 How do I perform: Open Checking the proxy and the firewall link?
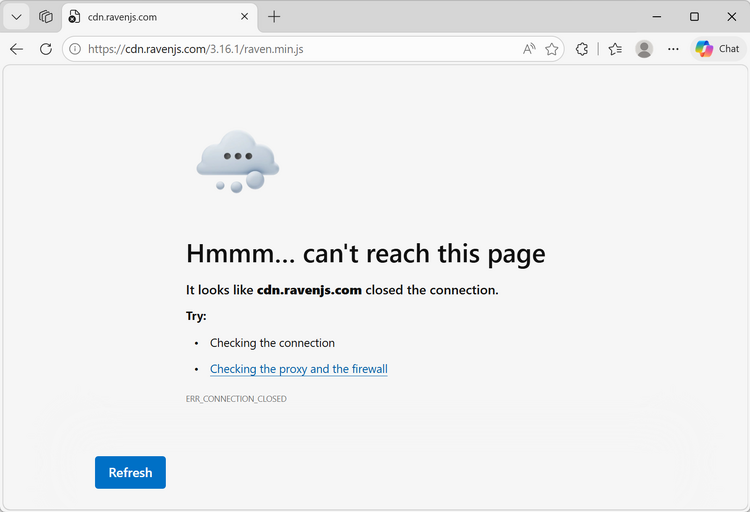pos(298,369)
